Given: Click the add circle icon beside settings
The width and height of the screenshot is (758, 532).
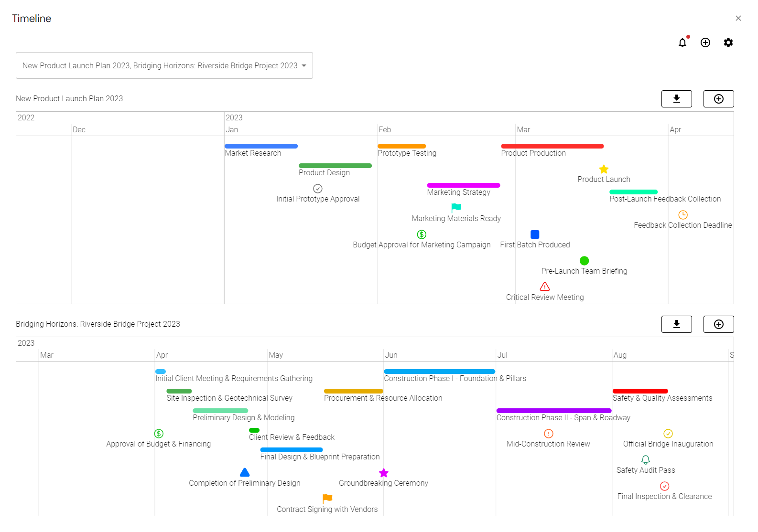Looking at the screenshot, I should [x=705, y=43].
